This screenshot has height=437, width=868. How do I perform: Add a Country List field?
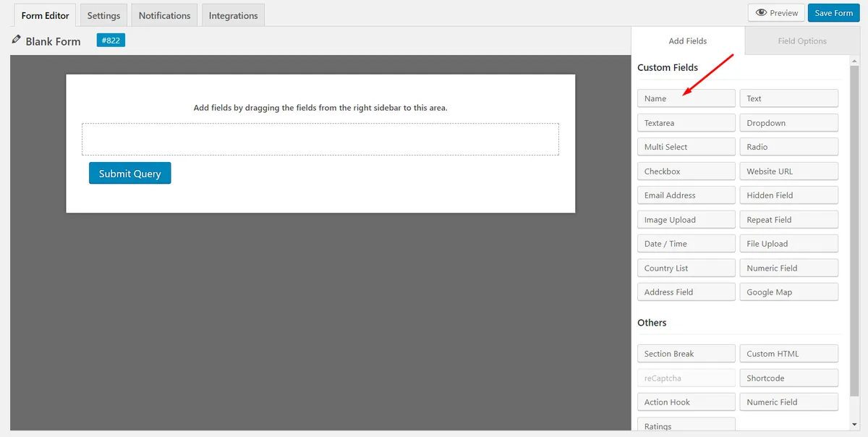click(x=686, y=268)
